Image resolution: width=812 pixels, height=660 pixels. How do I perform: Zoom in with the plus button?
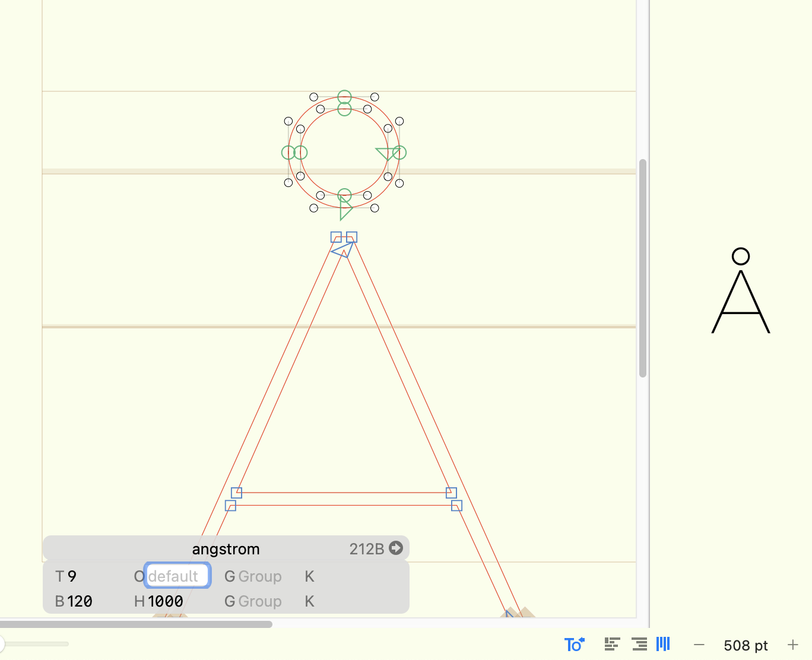792,645
